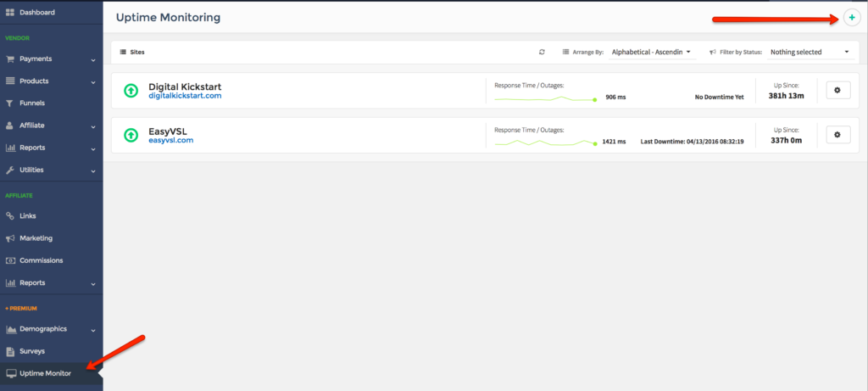Open the gear settings for Digital Kickstart
The width and height of the screenshot is (868, 391).
coord(838,90)
